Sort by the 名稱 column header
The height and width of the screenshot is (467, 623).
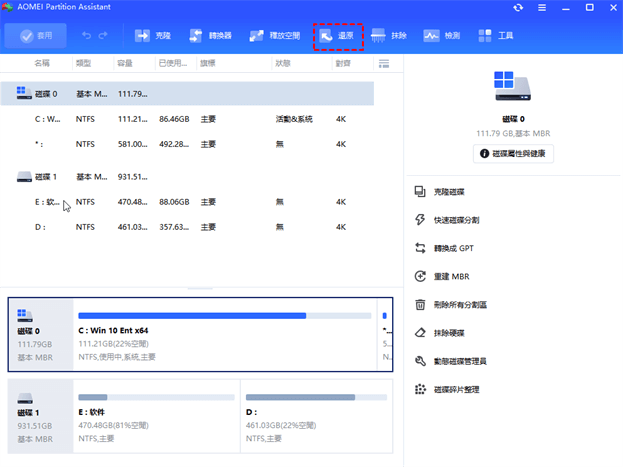[x=42, y=63]
